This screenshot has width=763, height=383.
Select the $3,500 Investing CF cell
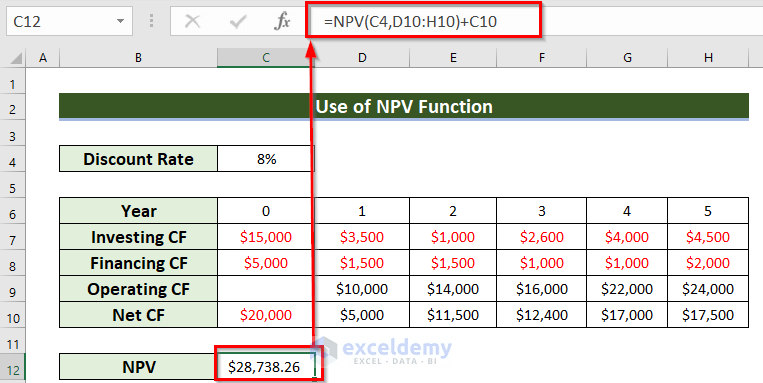(362, 237)
